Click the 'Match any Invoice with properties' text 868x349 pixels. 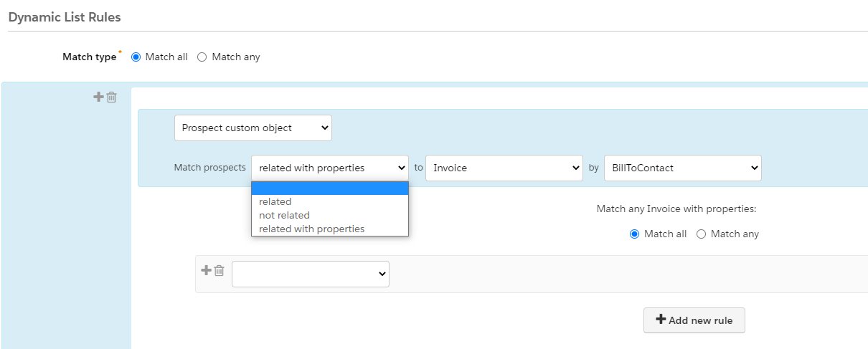pos(676,209)
